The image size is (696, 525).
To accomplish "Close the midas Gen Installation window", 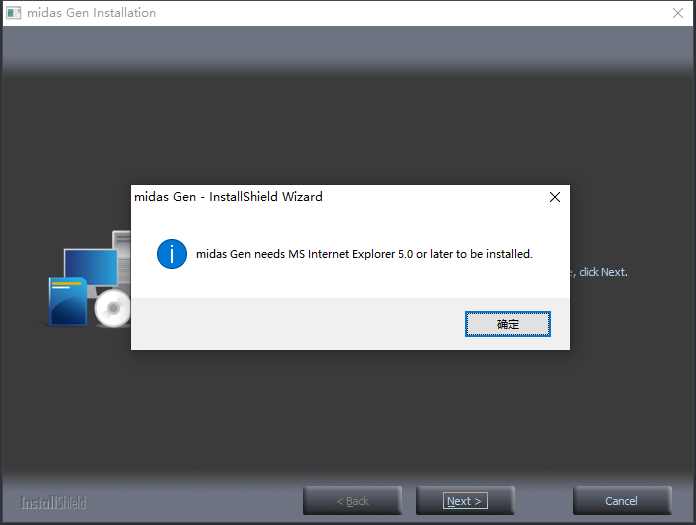I will (x=677, y=13).
